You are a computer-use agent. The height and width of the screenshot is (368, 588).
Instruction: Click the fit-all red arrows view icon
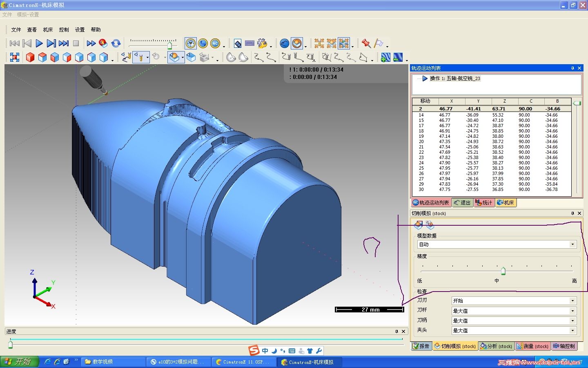15,57
